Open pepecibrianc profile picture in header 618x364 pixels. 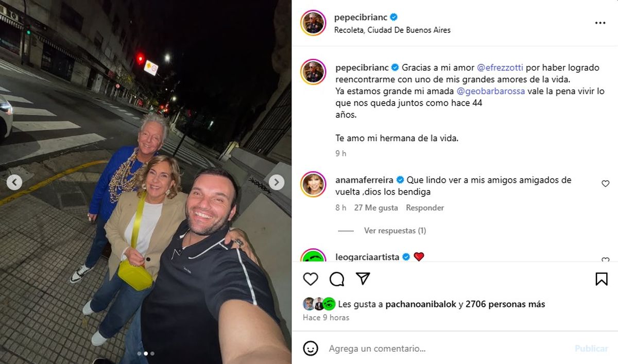tap(313, 23)
